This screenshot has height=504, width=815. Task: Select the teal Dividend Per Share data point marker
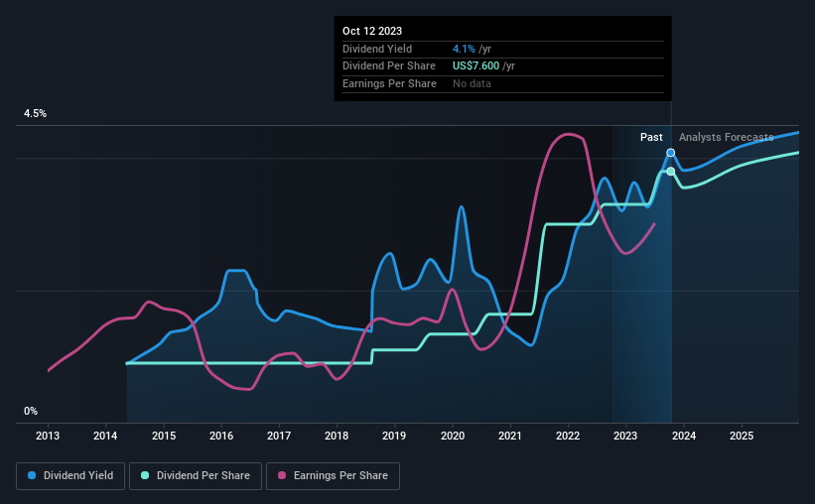(x=670, y=172)
